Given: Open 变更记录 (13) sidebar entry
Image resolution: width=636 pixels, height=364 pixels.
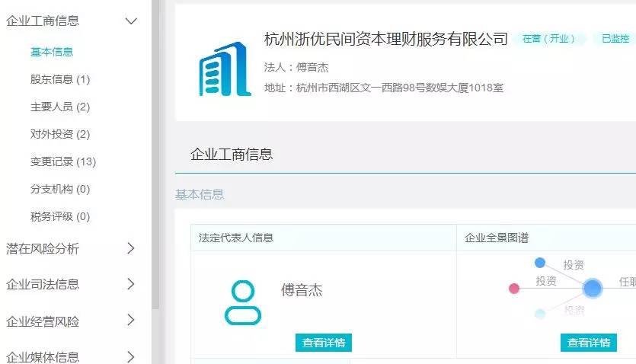Looking at the screenshot, I should pos(63,161).
